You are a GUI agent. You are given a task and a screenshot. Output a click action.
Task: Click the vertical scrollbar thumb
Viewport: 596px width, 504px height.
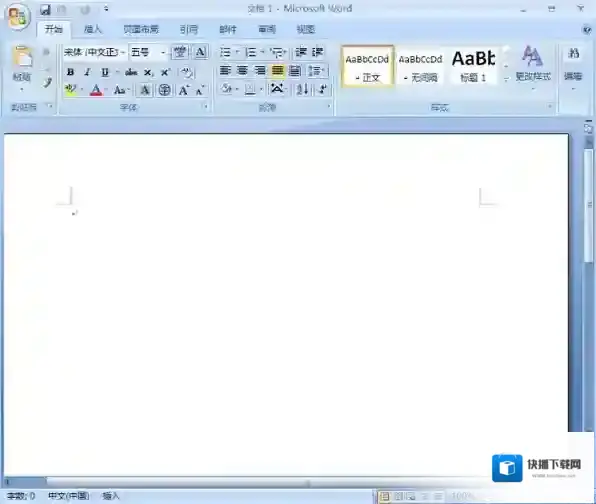point(589,205)
